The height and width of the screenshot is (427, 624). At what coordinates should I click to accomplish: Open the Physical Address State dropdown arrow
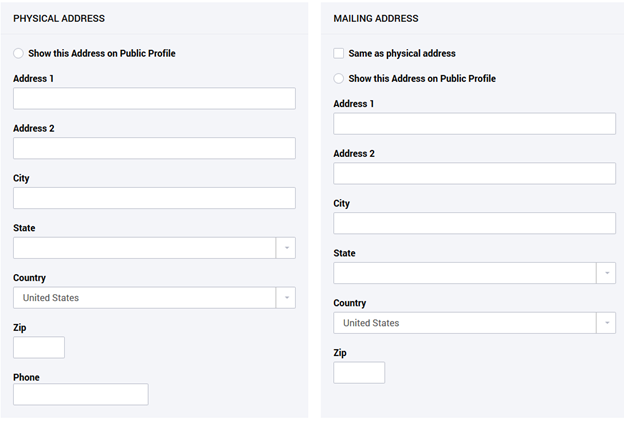coord(285,248)
